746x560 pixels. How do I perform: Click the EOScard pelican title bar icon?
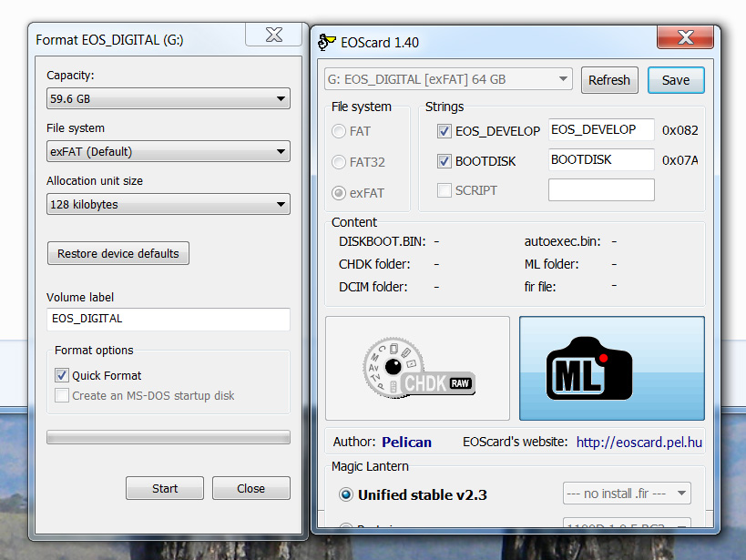point(326,43)
